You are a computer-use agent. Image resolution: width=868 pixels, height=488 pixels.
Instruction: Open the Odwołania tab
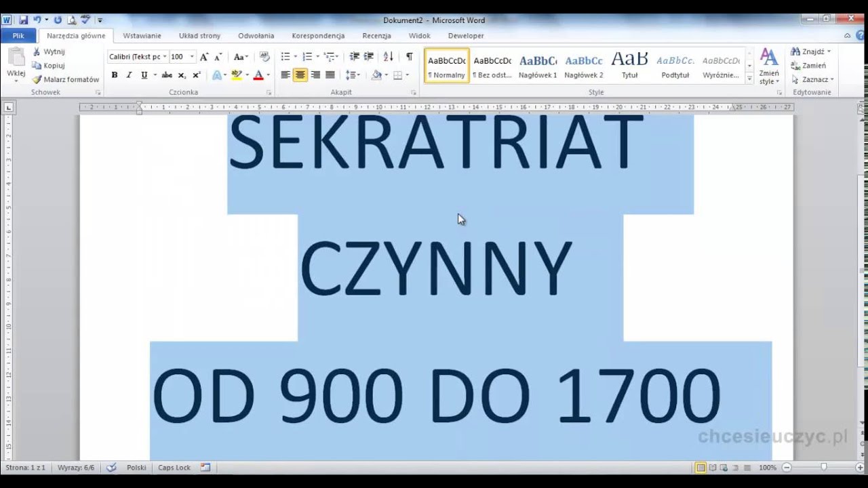point(256,35)
